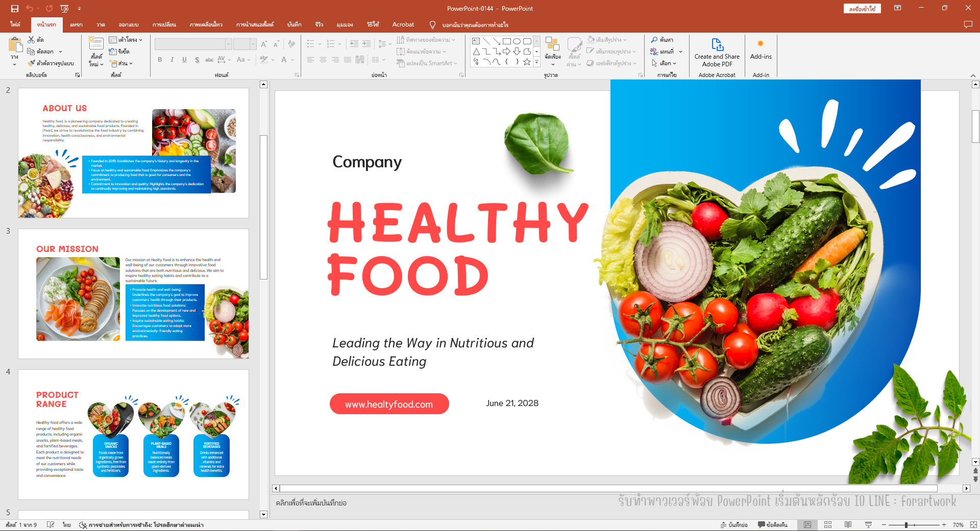Fit slide to current window
The height and width of the screenshot is (531, 980).
[x=973, y=525]
